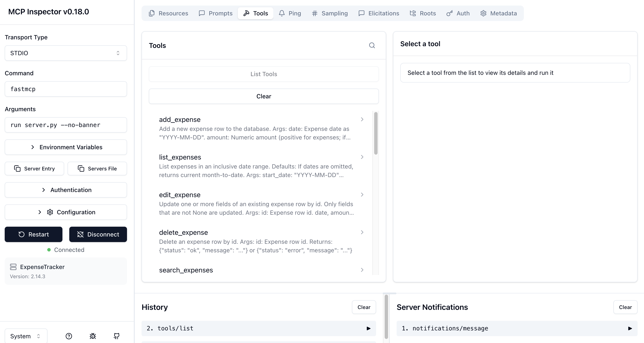644x343 pixels.
Task: Copy Server Entry configuration
Action: tap(34, 169)
